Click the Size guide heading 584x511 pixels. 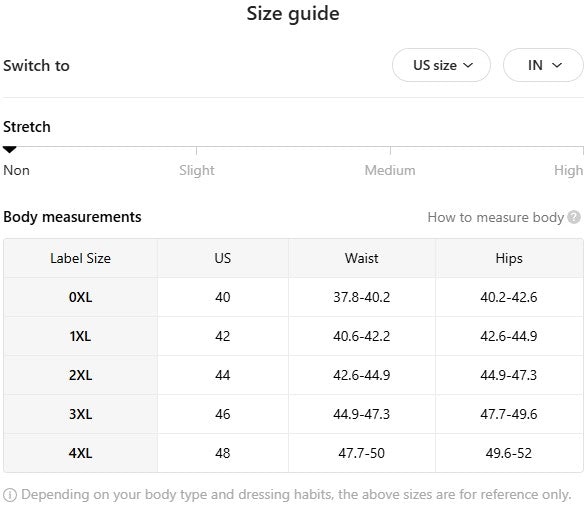pyautogui.click(x=293, y=14)
